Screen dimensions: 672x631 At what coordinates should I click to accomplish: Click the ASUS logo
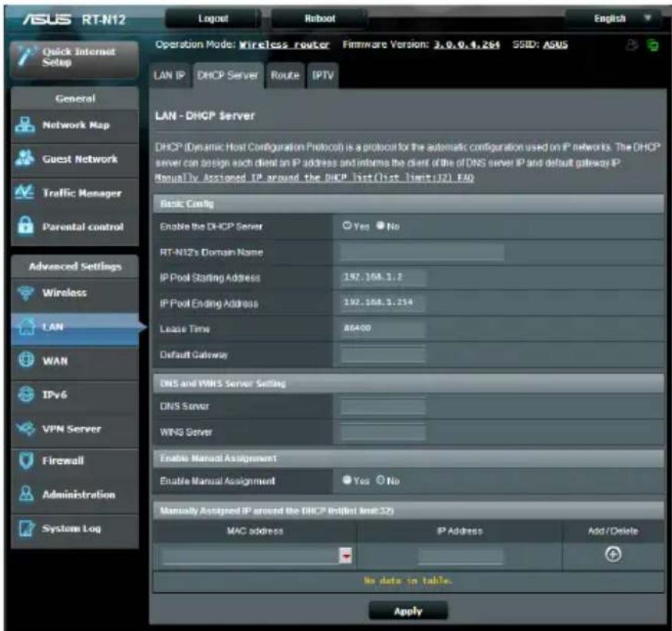pyautogui.click(x=47, y=19)
